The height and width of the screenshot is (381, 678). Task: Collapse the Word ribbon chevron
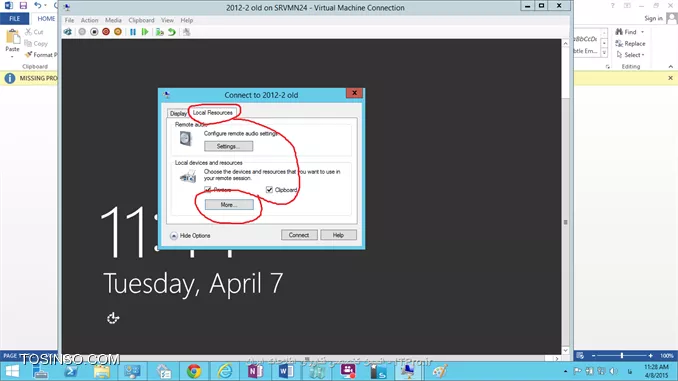671,67
